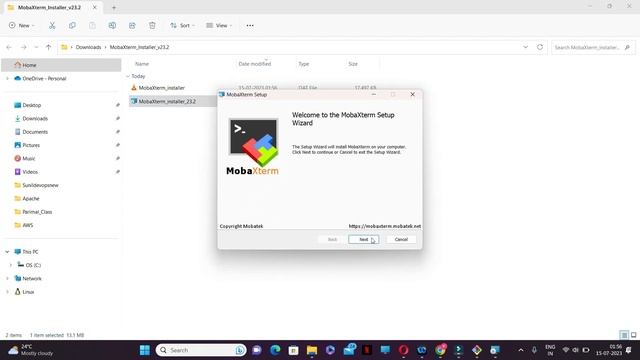This screenshot has width=640, height=360.
Task: Click the Back navigation arrow
Action: [9, 47]
